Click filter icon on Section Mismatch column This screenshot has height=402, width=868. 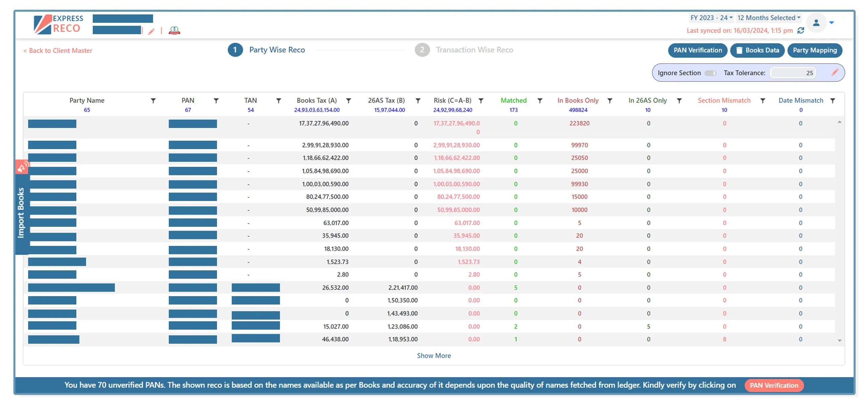tap(763, 101)
